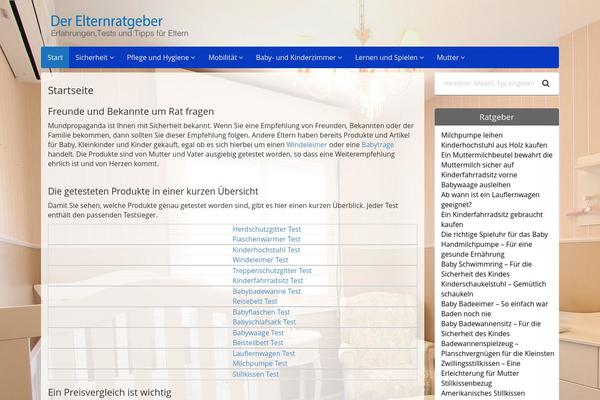Open Die richtige Spieluhr article
Image resolution: width=600 pixels, height=400 pixels.
click(494, 234)
